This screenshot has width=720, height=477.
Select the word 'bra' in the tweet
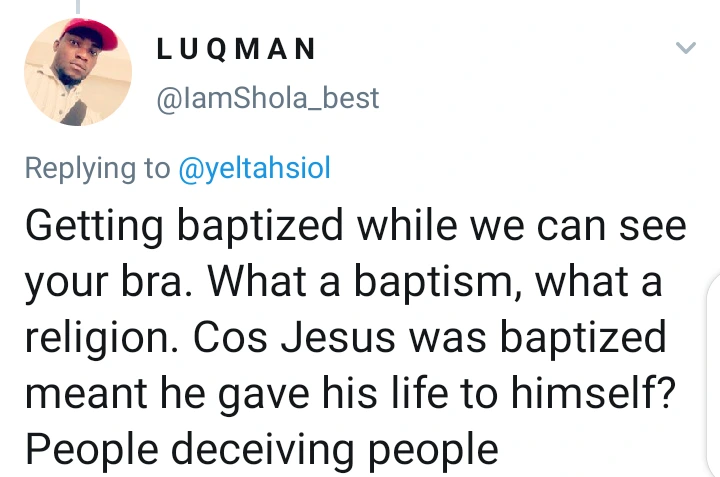[152, 281]
